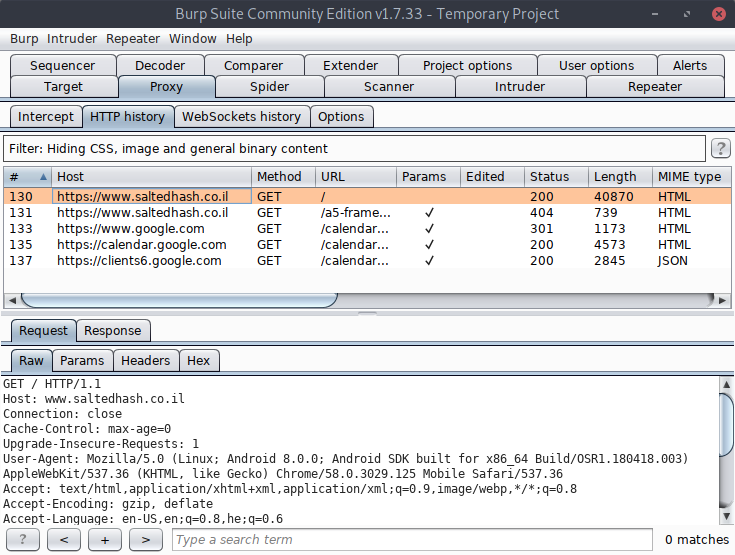Screen dimensions: 735x555
Task: Sort by the Host column header
Action: pos(151,177)
